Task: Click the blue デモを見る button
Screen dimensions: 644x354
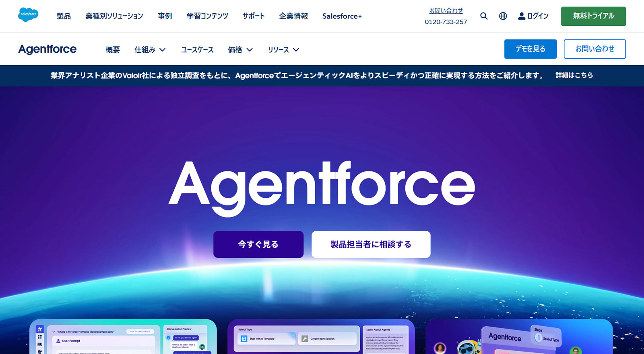Action: click(530, 49)
